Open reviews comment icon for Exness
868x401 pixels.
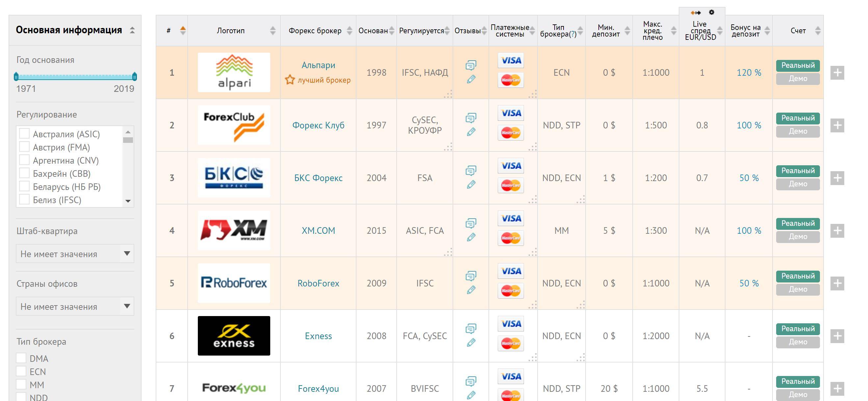471,329
